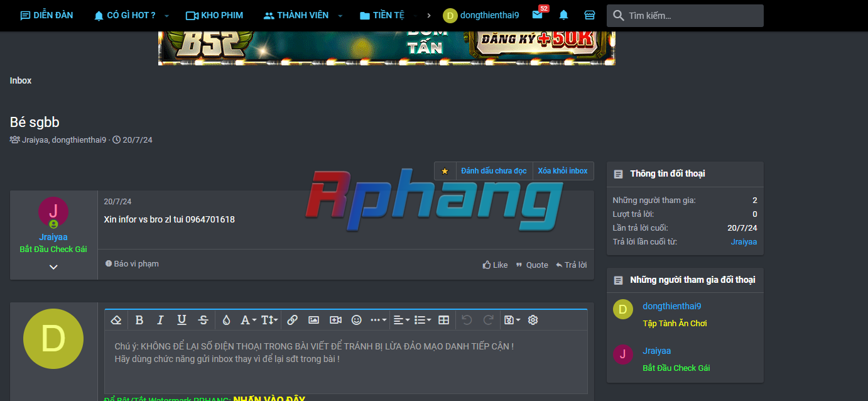Open the font family dropdown
This screenshot has height=401, width=868.
[248, 320]
